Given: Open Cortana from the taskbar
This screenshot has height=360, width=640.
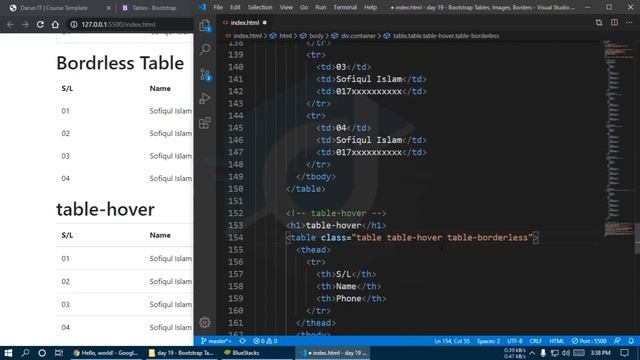Looking at the screenshot, I should [x=42, y=353].
